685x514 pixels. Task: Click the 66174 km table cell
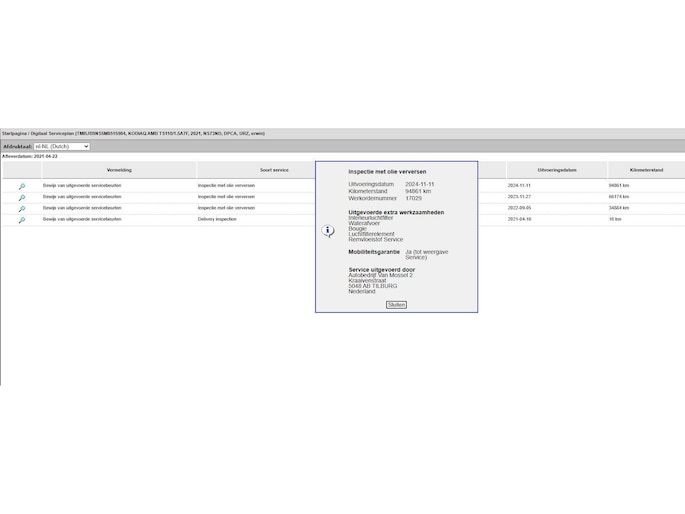pos(618,197)
